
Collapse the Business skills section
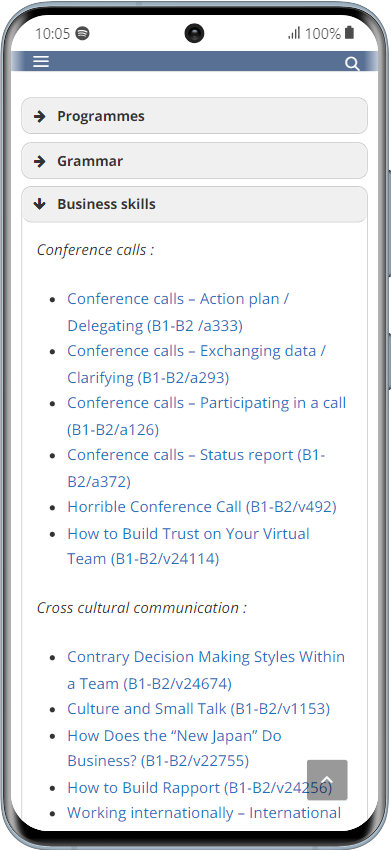pos(194,204)
